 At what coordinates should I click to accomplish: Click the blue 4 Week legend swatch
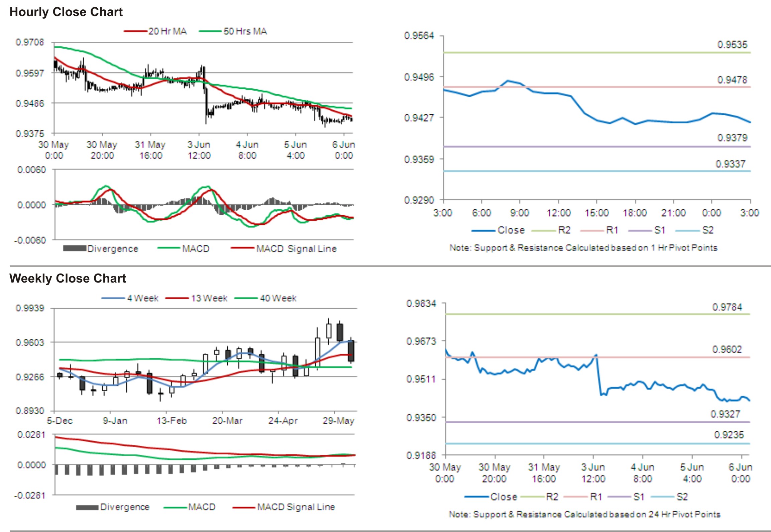pos(113,298)
